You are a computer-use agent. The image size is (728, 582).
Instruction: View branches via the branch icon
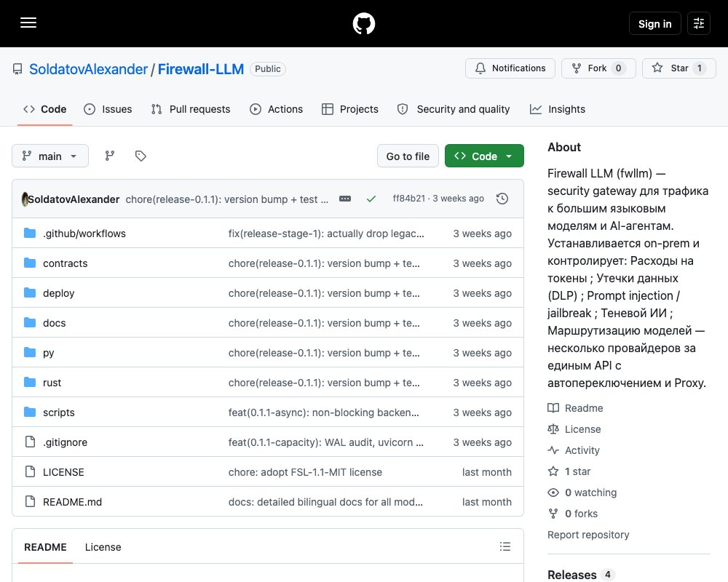[110, 156]
